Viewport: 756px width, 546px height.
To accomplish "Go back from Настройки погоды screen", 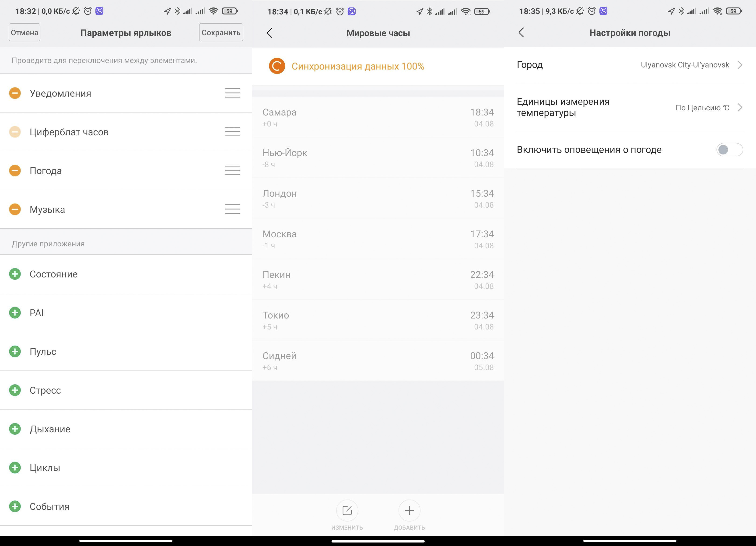I will (522, 33).
